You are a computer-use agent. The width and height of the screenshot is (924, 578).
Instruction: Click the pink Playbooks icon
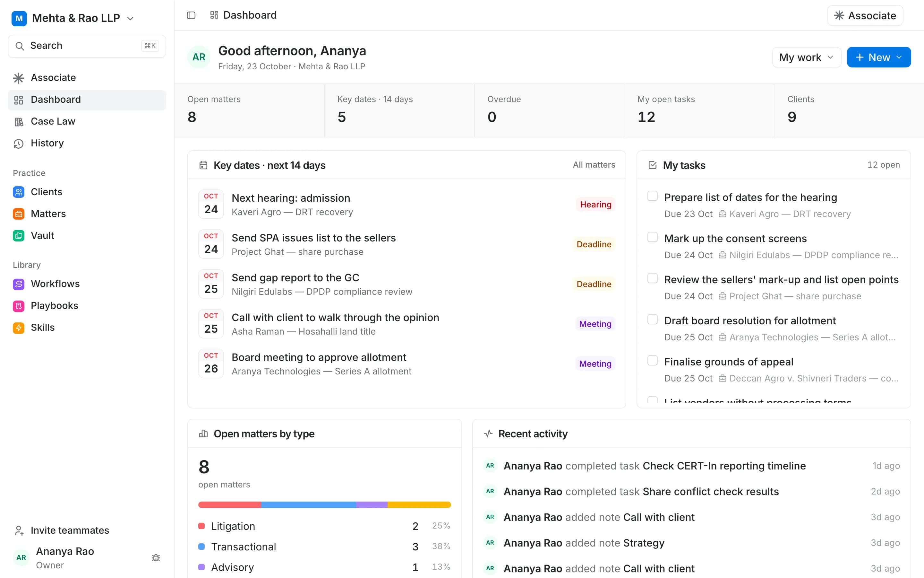click(18, 306)
